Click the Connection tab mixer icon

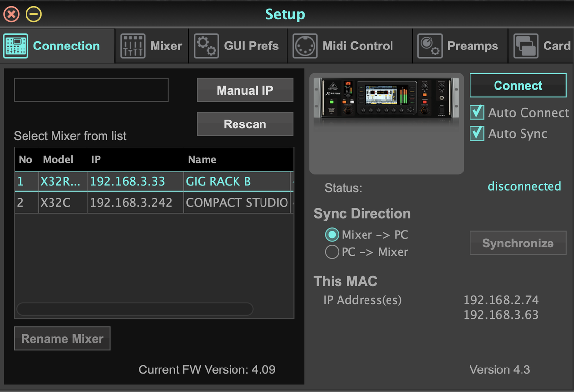16,46
